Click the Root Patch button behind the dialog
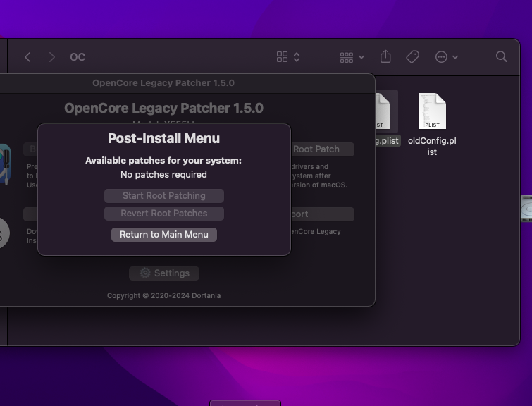The height and width of the screenshot is (406, 532). tap(322, 149)
